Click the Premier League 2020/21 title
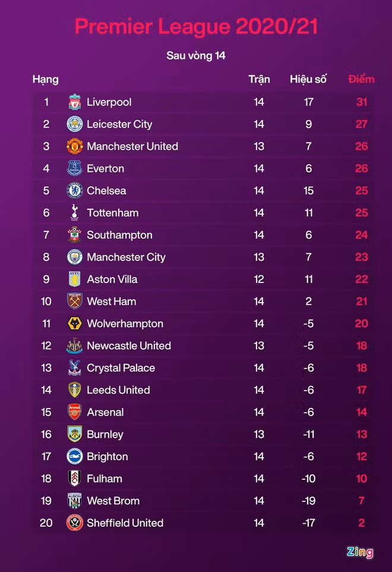The image size is (392, 572). [x=196, y=27]
